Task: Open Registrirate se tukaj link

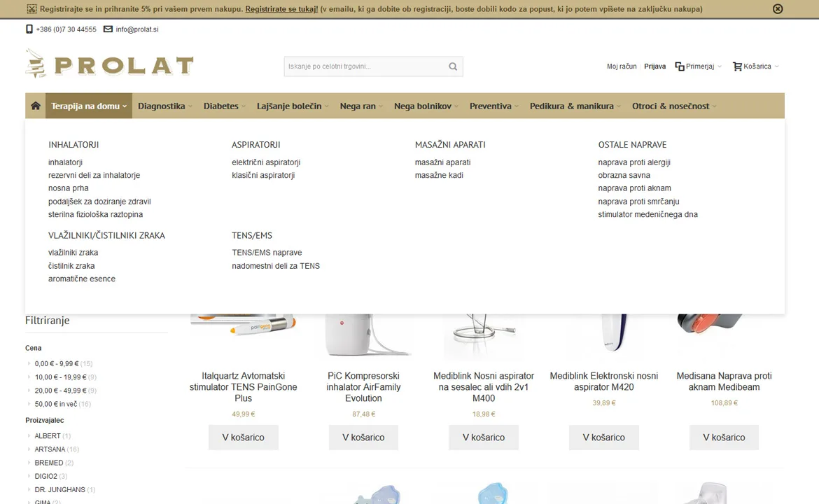Action: [x=281, y=9]
